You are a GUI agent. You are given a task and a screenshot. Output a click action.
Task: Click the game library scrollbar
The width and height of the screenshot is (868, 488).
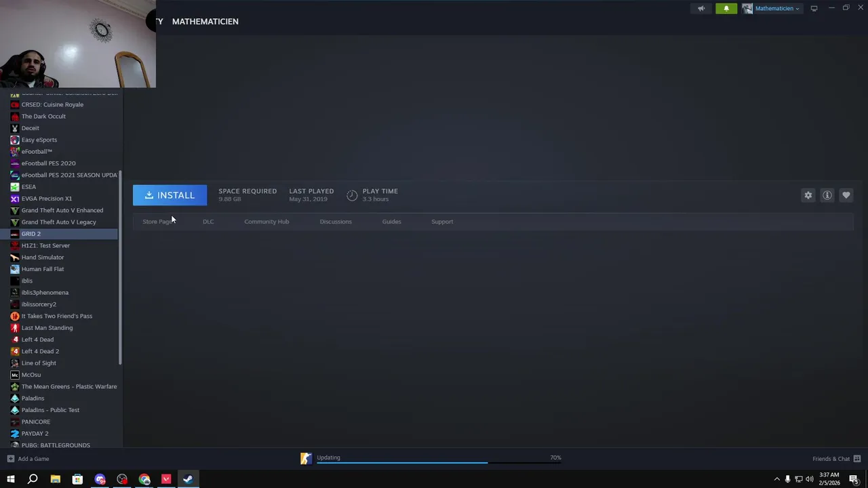(120, 268)
